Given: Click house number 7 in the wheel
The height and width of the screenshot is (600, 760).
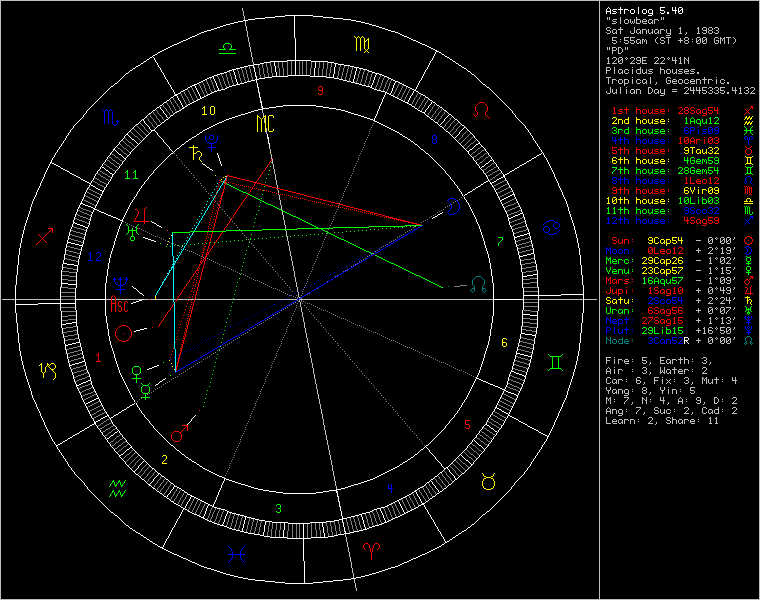Looking at the screenshot, I should click(x=500, y=241).
